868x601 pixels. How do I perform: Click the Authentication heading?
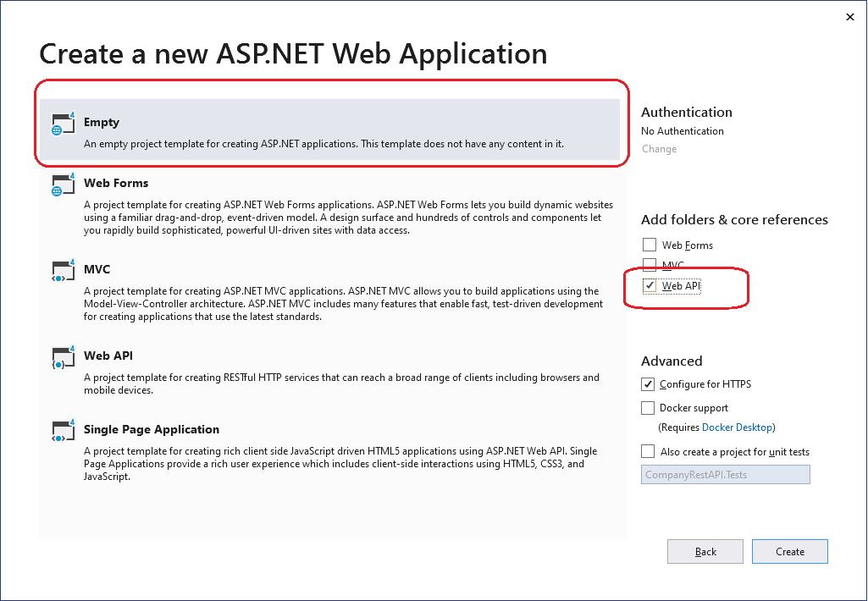click(x=687, y=113)
